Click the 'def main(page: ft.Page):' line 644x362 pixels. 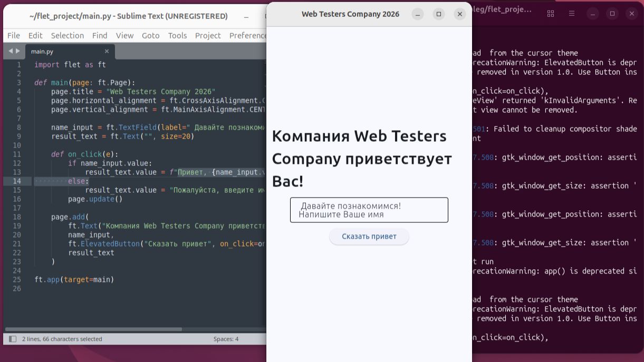[85, 83]
